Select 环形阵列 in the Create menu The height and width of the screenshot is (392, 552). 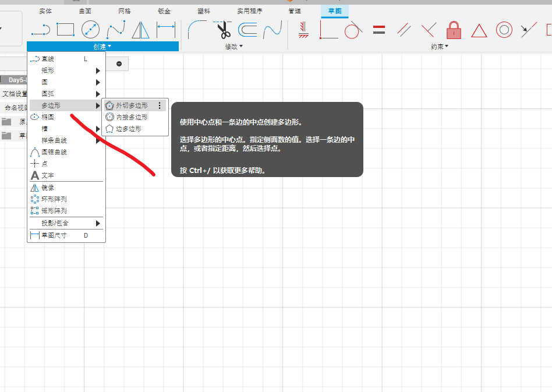coord(54,199)
